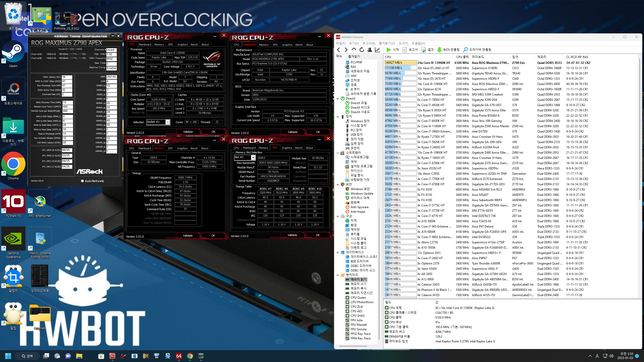Select CPU Queen benchmark item
This screenshot has width=644, height=362.
[358, 298]
